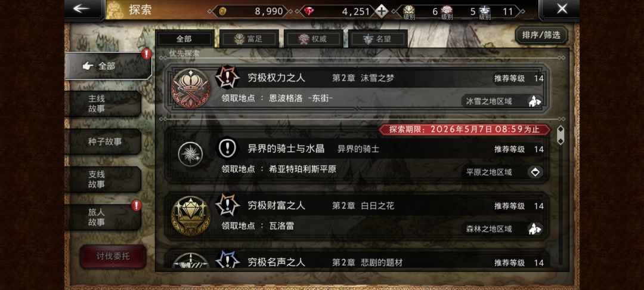Screen dimensions: 644x290
Task: Switch to the 名望 tab
Action: [x=378, y=39]
